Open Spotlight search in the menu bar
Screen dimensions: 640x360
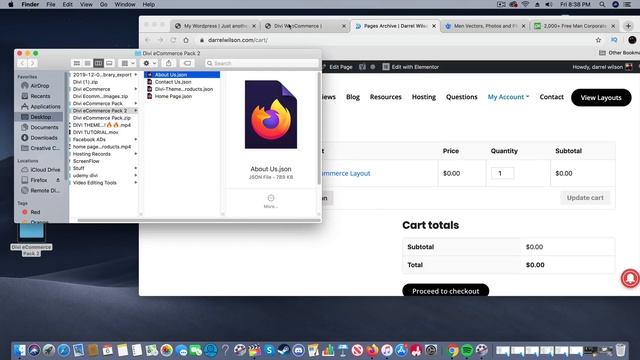[x=602, y=4]
